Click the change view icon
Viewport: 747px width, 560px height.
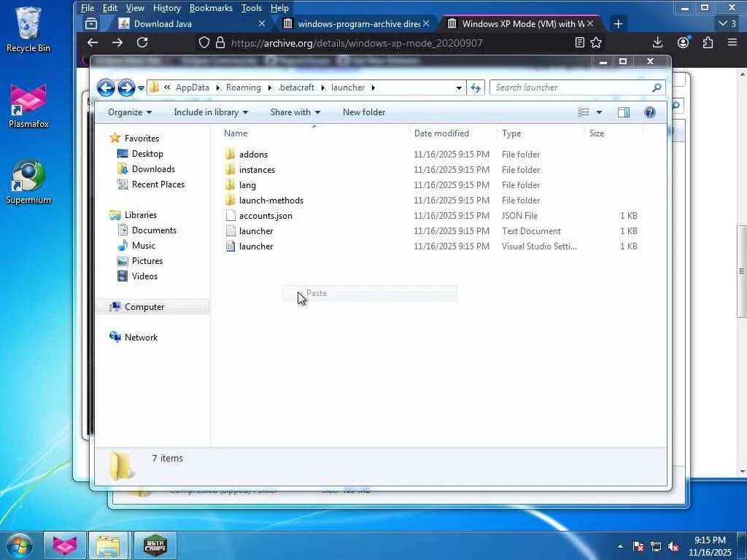tap(583, 112)
